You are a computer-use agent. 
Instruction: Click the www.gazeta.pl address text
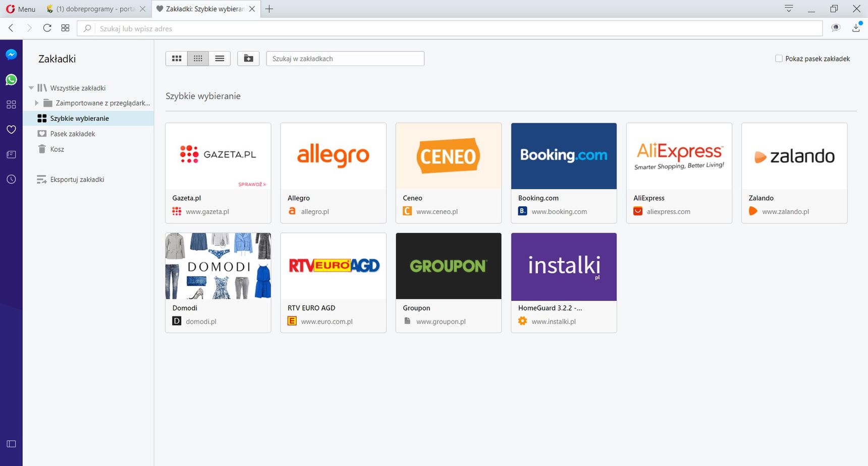click(207, 212)
